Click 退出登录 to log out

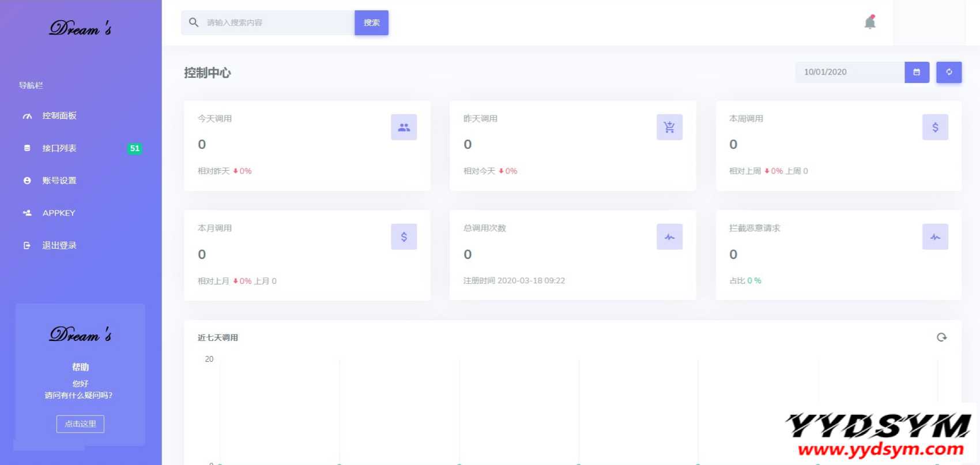tap(59, 245)
